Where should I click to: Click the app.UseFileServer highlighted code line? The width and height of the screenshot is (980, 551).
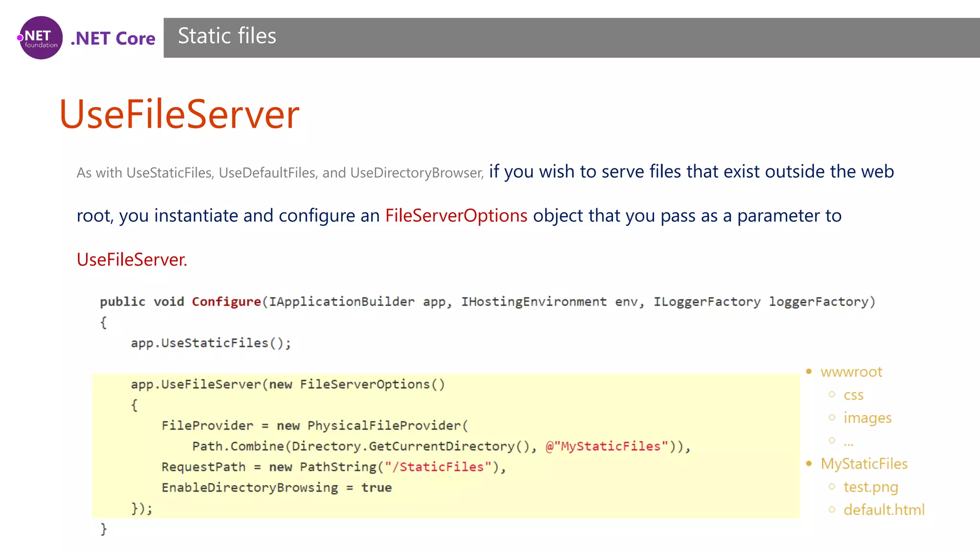pyautogui.click(x=288, y=385)
